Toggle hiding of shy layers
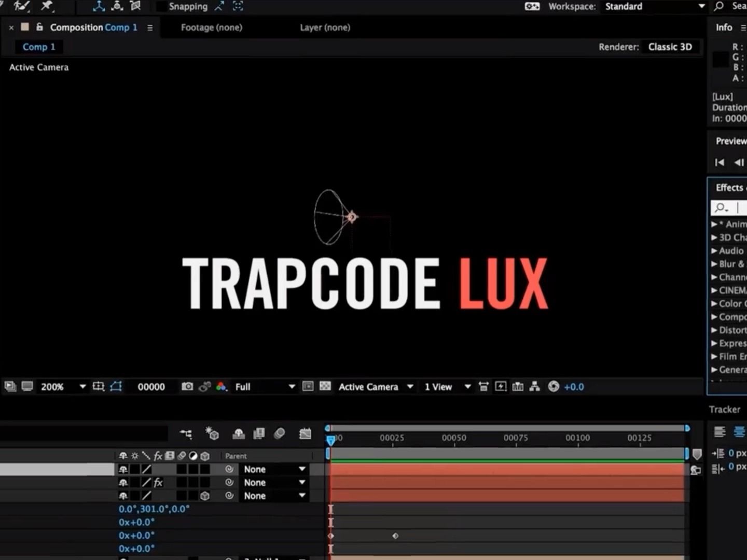747x560 pixels. click(x=239, y=433)
